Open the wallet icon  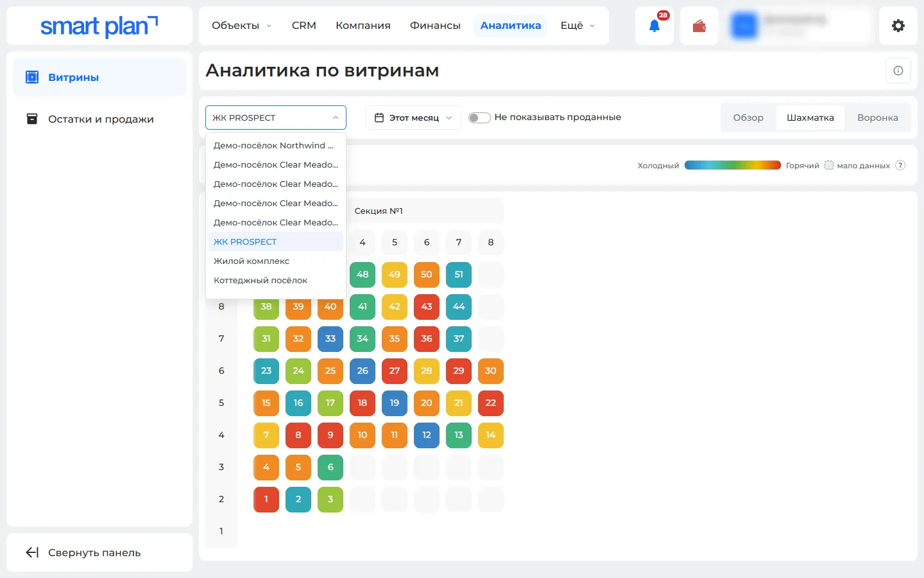(x=699, y=26)
